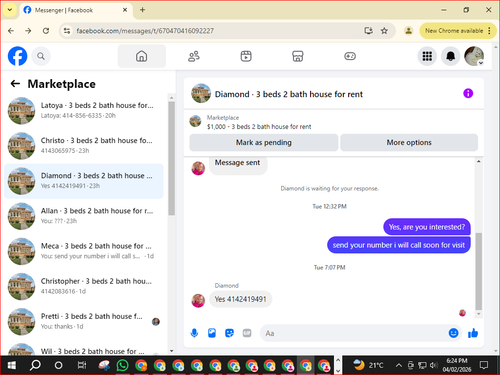500x375 pixels.
Task: Click the address bar URL
Action: point(145,31)
